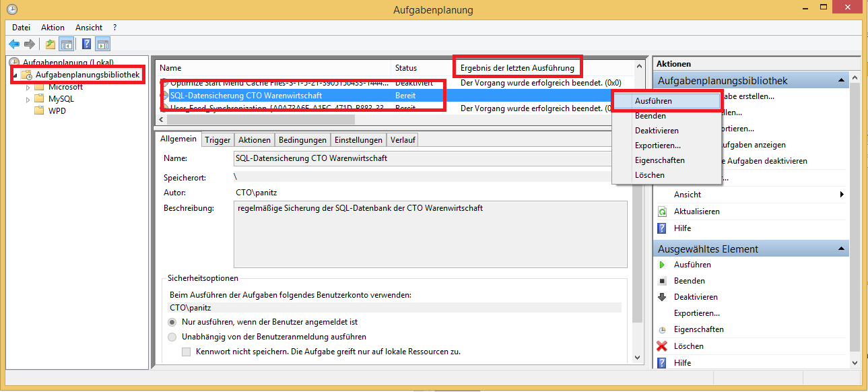Click Deaktivieren down-arrow icon in Aktionen pane
This screenshot has width=868, height=392.
pyautogui.click(x=662, y=297)
